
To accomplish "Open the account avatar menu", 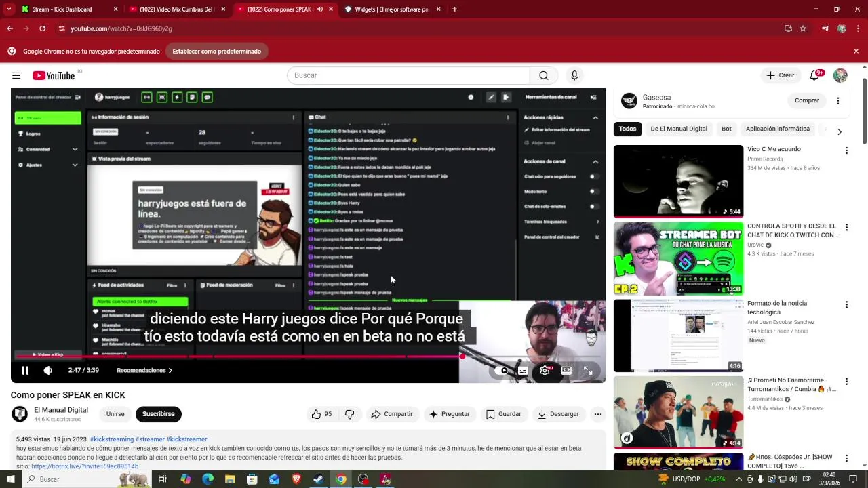I will (840, 75).
